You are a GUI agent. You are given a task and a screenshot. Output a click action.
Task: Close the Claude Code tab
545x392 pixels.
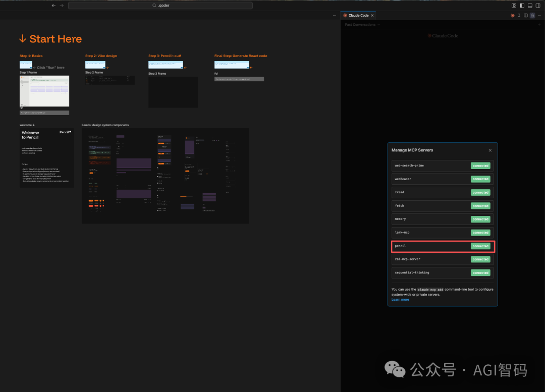point(372,16)
